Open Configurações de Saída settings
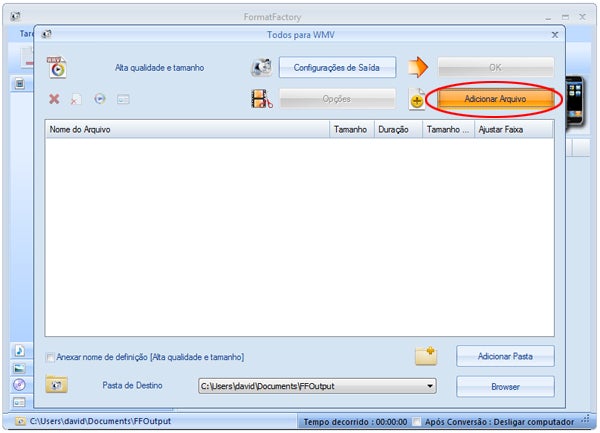The height and width of the screenshot is (433, 600). pos(337,68)
